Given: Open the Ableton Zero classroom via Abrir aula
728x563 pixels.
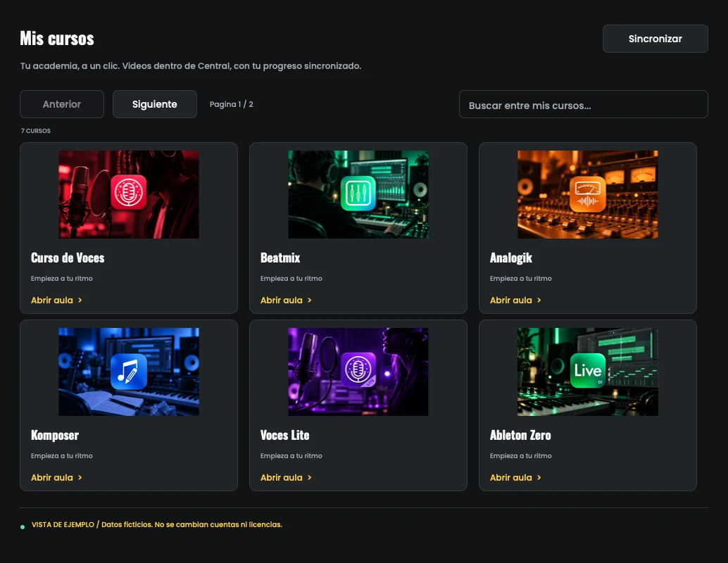Looking at the screenshot, I should tap(515, 478).
